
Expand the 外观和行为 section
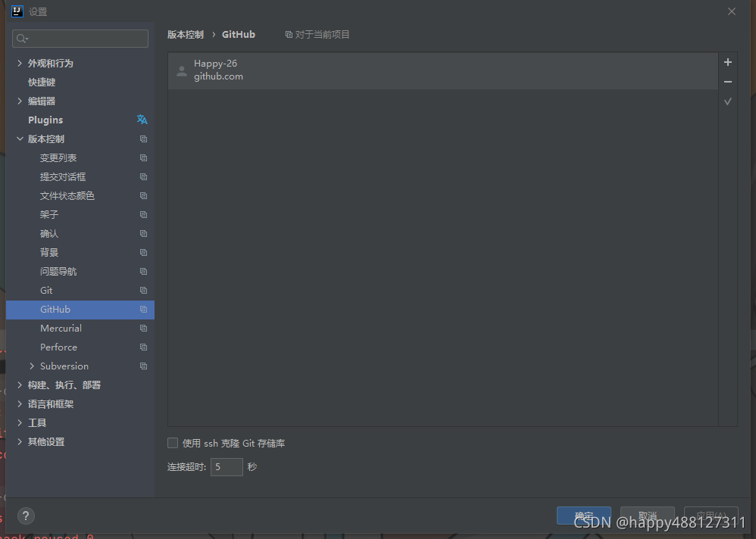pos(20,63)
